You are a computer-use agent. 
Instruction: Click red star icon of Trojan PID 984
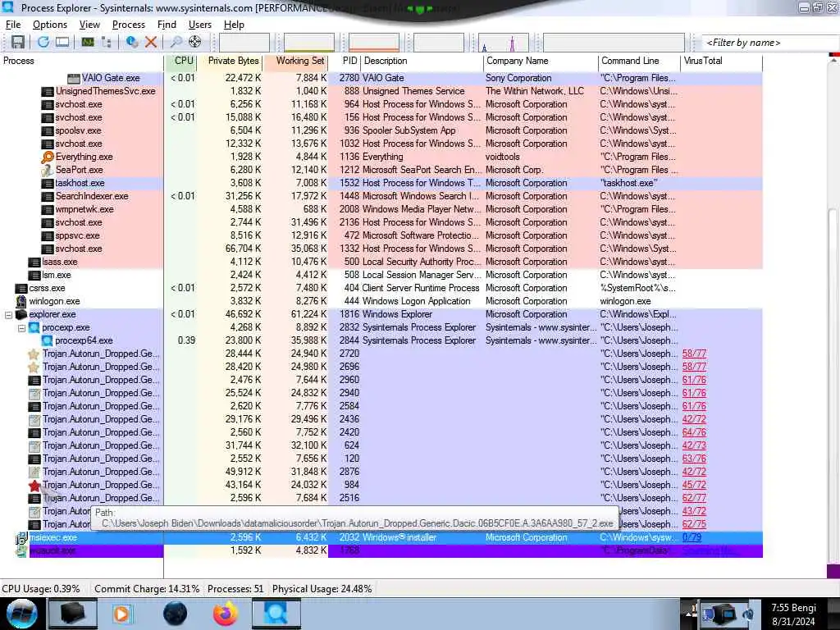tap(34, 486)
